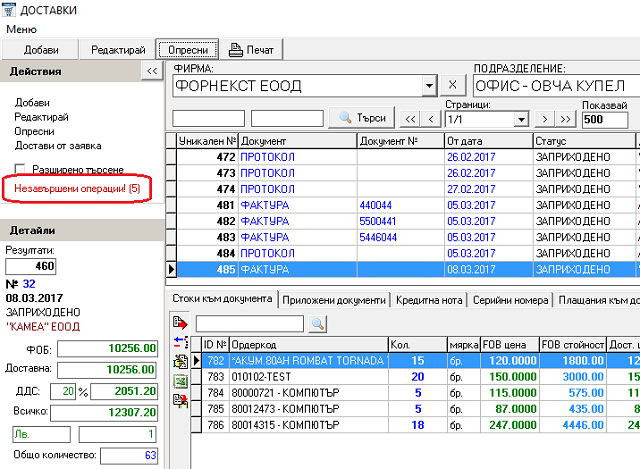The height and width of the screenshot is (469, 640).
Task: Click the ДДС percent field 20
Action: 63,391
